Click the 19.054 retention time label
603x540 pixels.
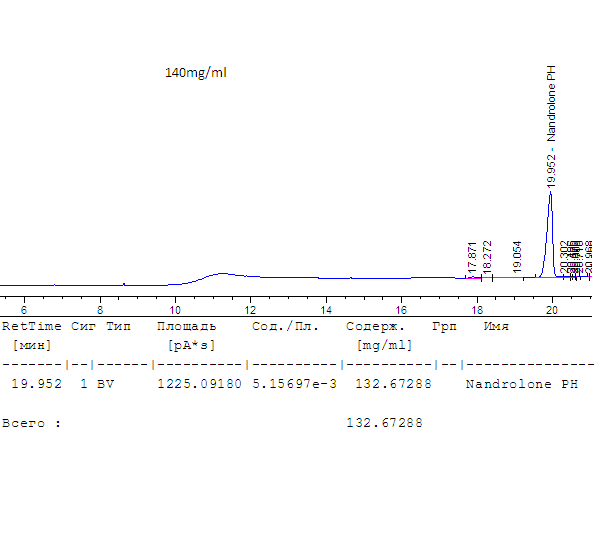pos(517,256)
